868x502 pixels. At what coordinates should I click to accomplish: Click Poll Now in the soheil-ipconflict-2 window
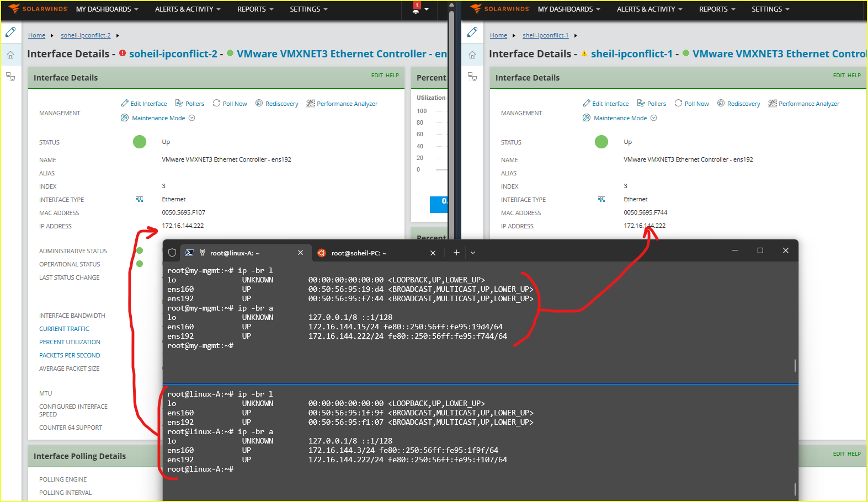[230, 104]
